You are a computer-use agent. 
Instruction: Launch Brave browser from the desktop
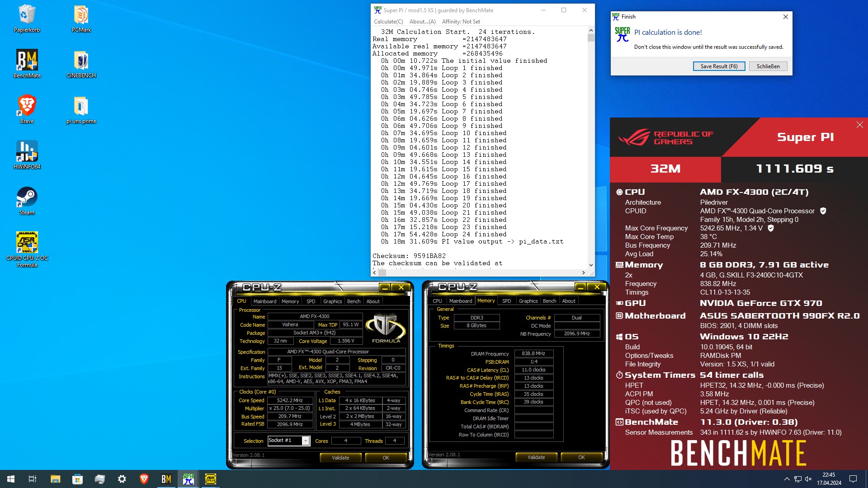(27, 110)
